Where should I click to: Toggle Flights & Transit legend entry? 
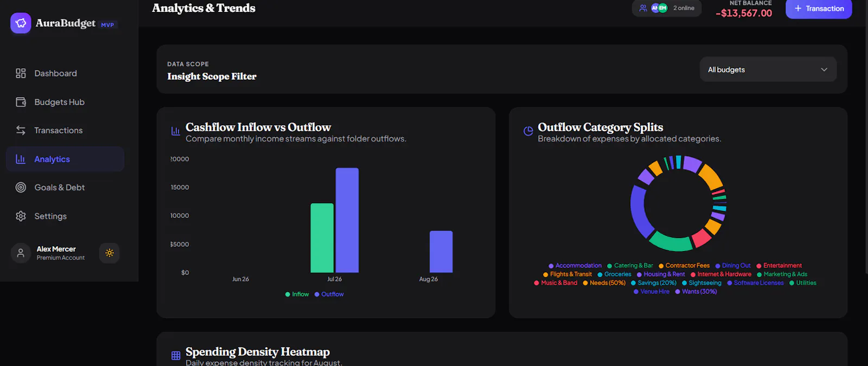click(x=567, y=274)
